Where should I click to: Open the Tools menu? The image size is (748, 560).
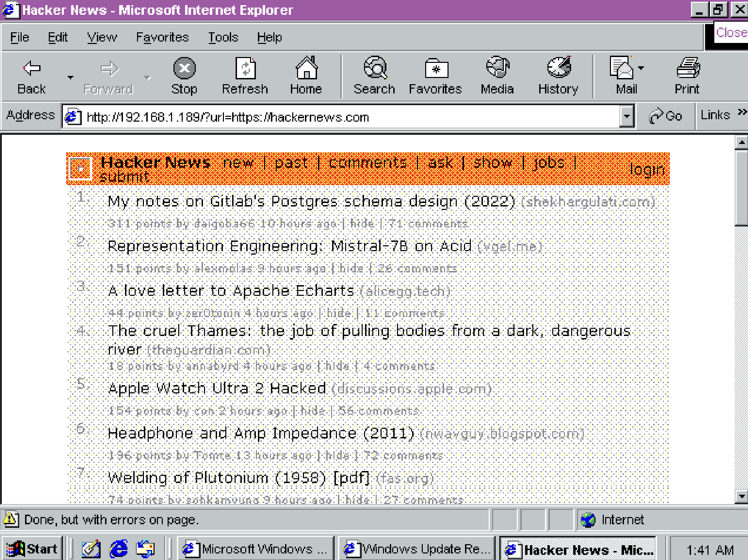pyautogui.click(x=223, y=37)
